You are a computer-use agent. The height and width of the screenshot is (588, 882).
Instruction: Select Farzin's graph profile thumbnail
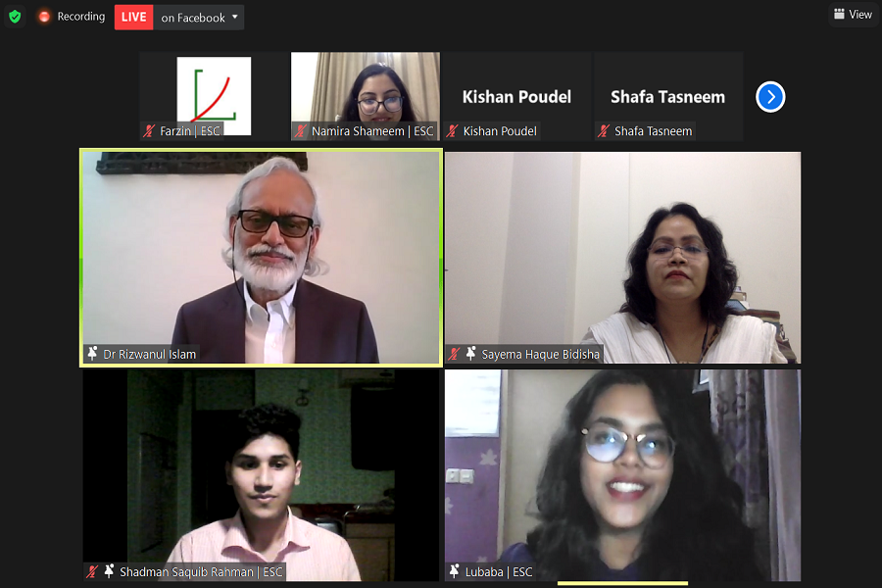click(x=214, y=96)
